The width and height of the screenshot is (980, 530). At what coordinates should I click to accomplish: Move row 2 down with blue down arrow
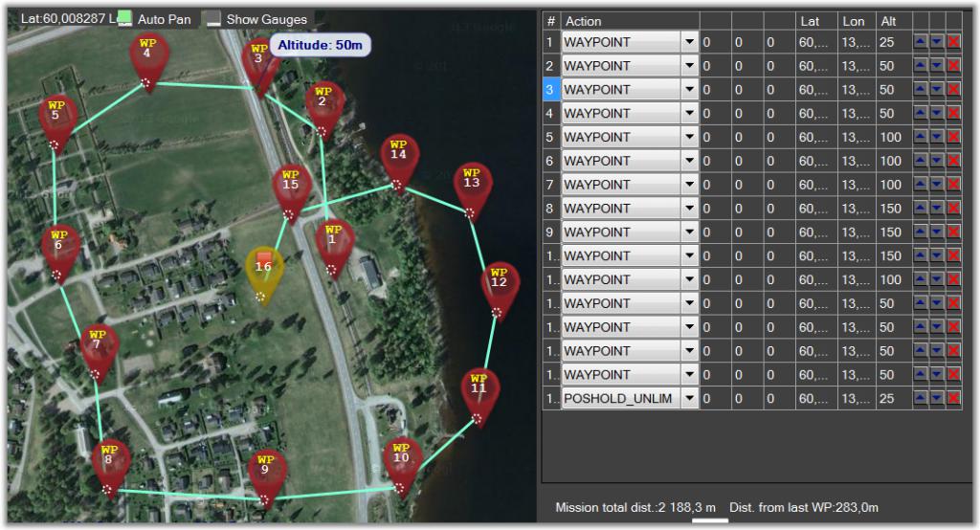pos(936,66)
